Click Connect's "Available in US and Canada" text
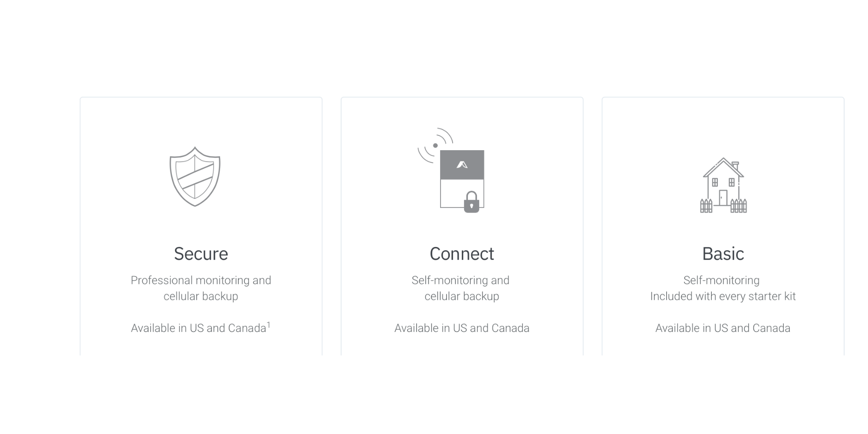The image size is (868, 434). [462, 328]
